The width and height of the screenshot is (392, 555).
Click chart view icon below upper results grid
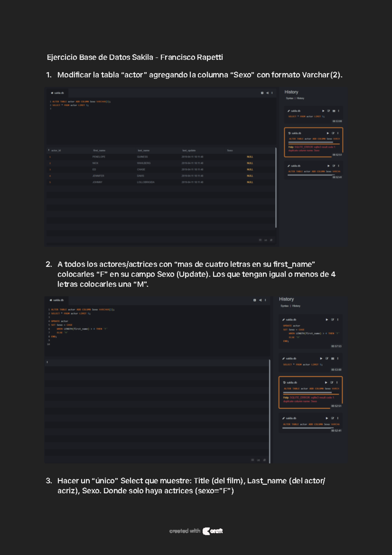pyautogui.click(x=266, y=240)
